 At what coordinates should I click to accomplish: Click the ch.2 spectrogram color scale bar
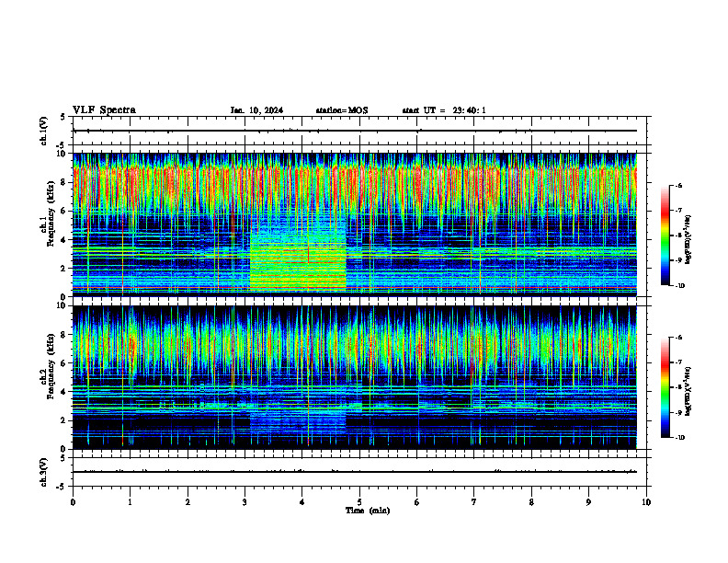[665, 387]
